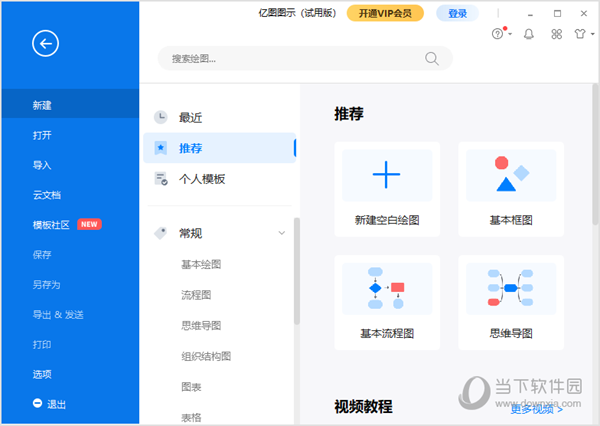The image size is (600, 426).
Task: Open the help question mark icon
Action: [497, 34]
